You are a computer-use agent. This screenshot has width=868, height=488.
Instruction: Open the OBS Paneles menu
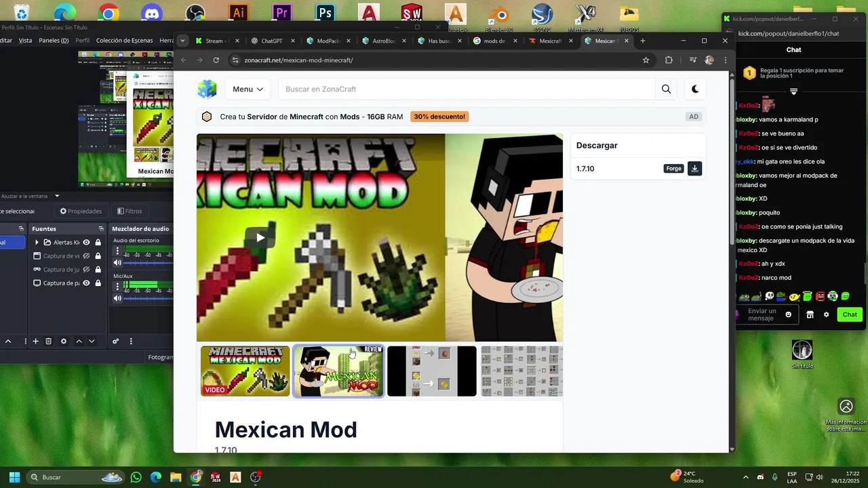[54, 41]
